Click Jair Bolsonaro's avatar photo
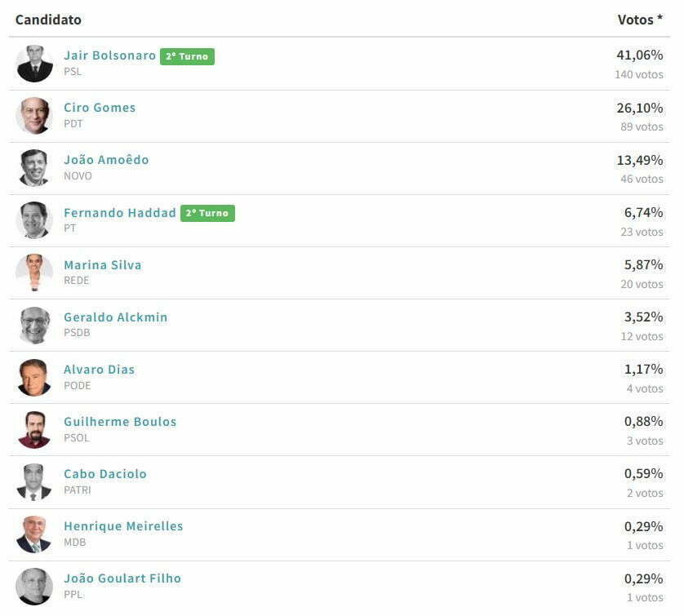This screenshot has width=684, height=616. pyautogui.click(x=34, y=63)
